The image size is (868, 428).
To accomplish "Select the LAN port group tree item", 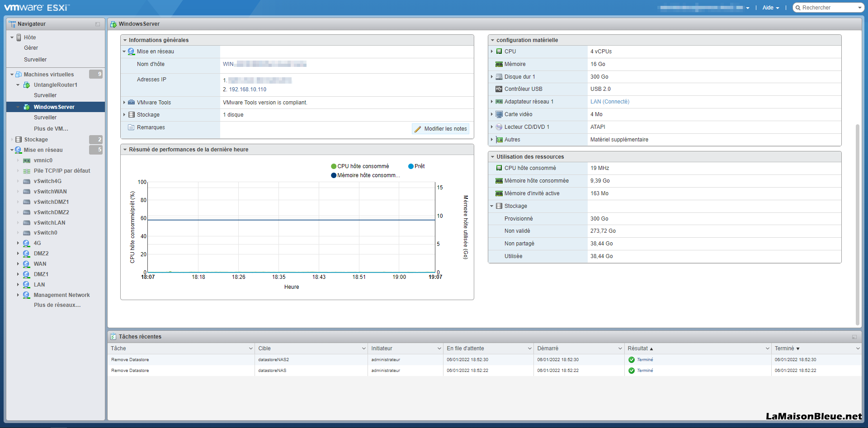I will coord(39,285).
